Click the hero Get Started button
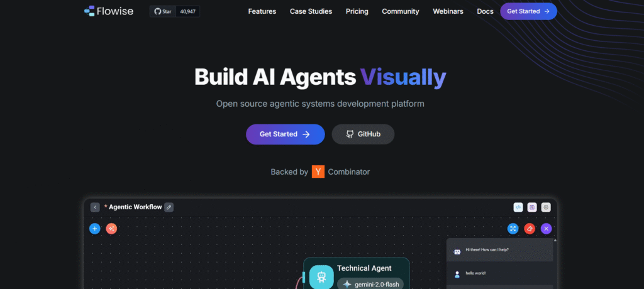This screenshot has height=289, width=644. pos(285,134)
